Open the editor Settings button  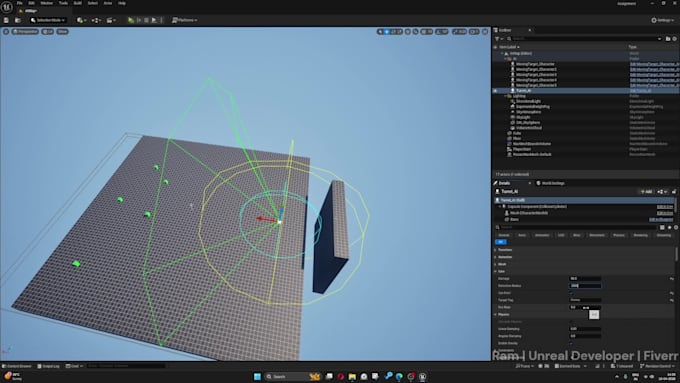[x=663, y=20]
